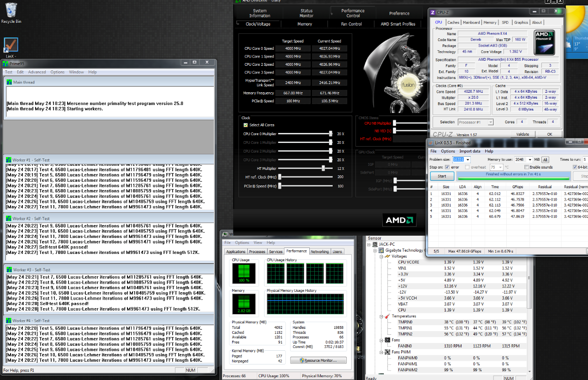Toggle Stop on error checkbox in LinX
Image resolution: width=588 pixels, height=380 pixels.
coord(447,167)
